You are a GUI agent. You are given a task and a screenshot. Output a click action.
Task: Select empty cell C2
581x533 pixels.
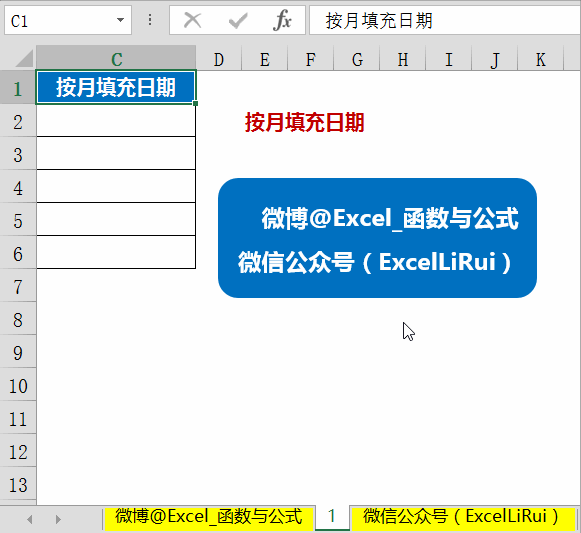116,121
